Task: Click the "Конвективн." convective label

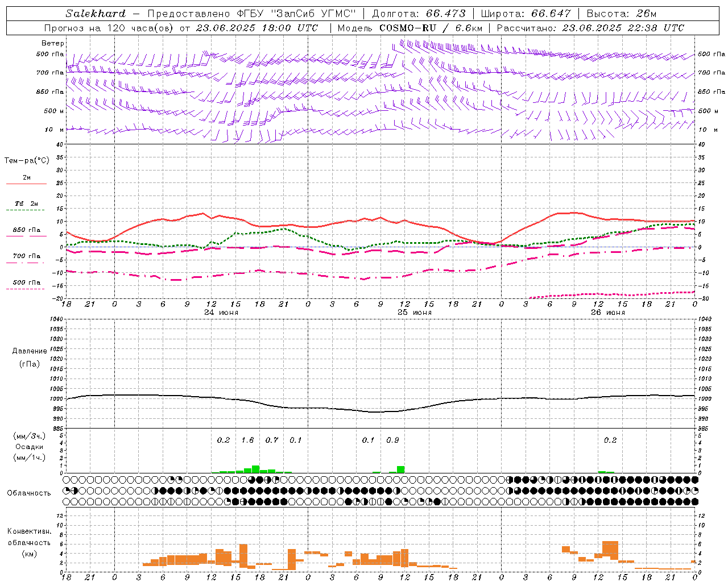Action: [x=30, y=531]
